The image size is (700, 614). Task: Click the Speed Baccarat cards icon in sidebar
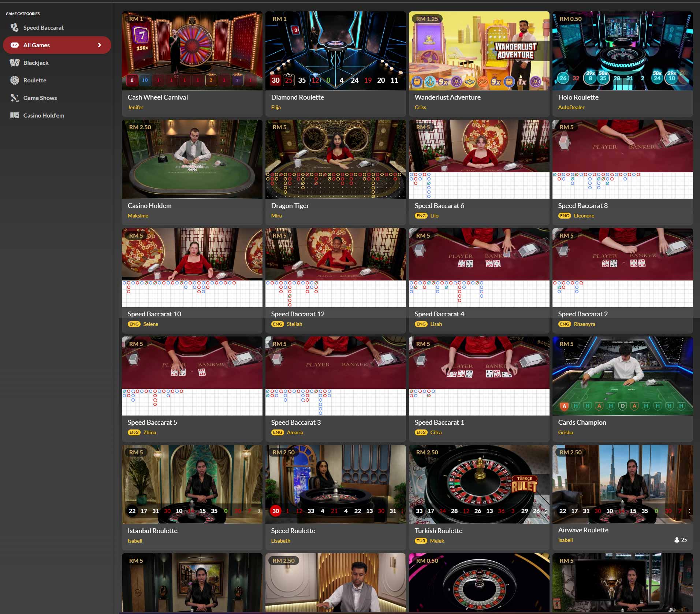click(x=14, y=27)
